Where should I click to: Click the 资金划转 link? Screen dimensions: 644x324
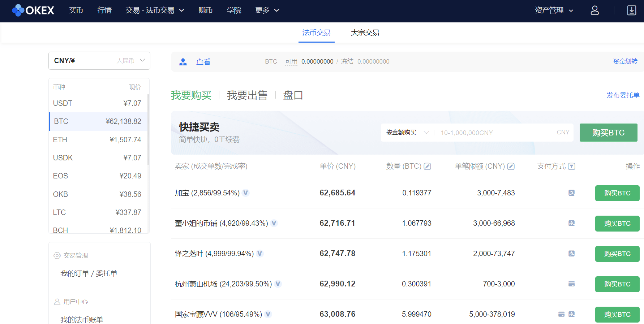coord(625,61)
